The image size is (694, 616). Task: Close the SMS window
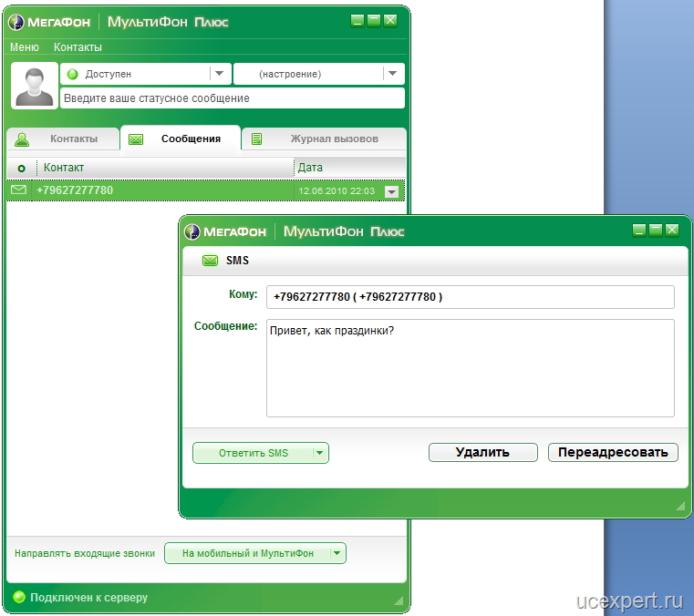672,230
